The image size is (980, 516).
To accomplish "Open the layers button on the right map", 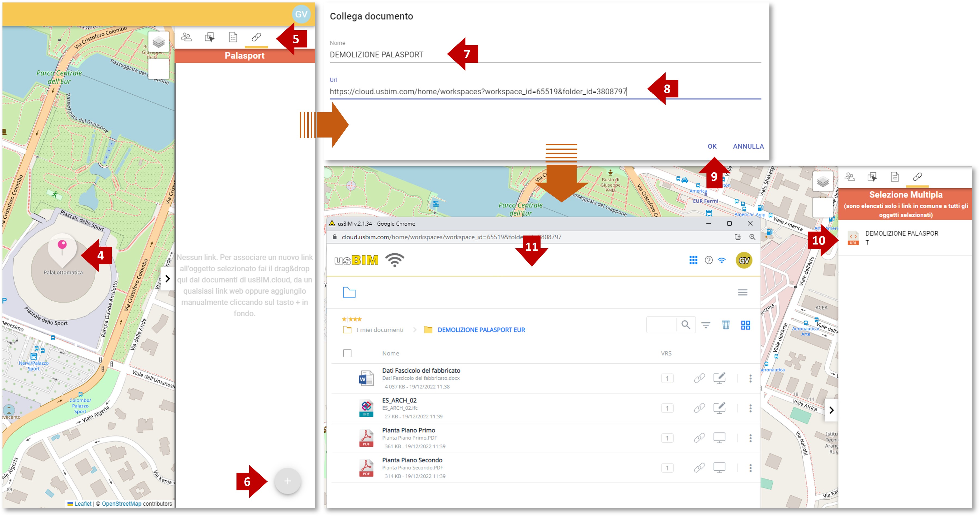I will click(x=823, y=182).
